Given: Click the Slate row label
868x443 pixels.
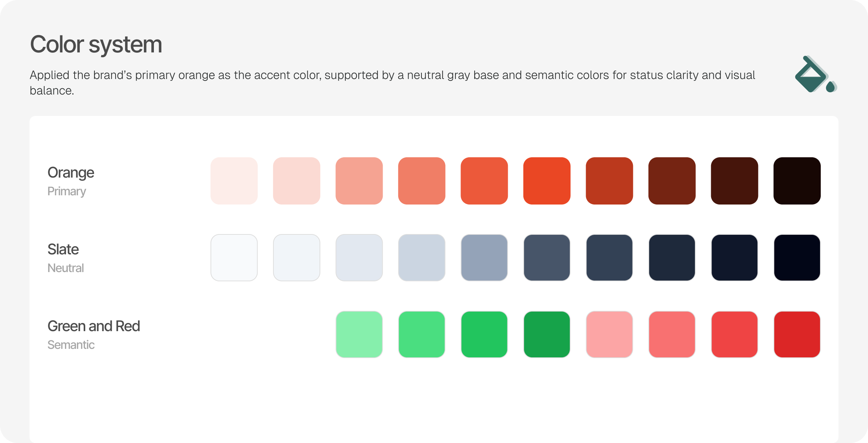Looking at the screenshot, I should point(63,250).
